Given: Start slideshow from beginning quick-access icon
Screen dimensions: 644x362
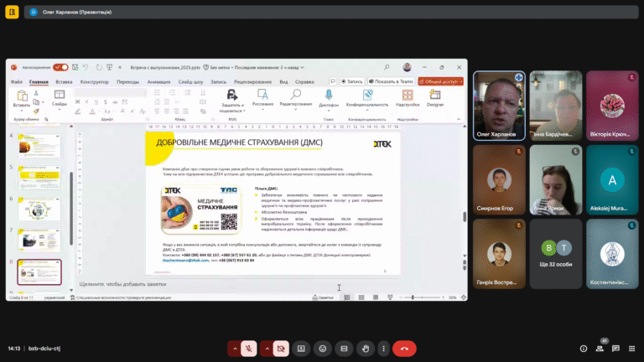Looking at the screenshot, I should click(109, 67).
